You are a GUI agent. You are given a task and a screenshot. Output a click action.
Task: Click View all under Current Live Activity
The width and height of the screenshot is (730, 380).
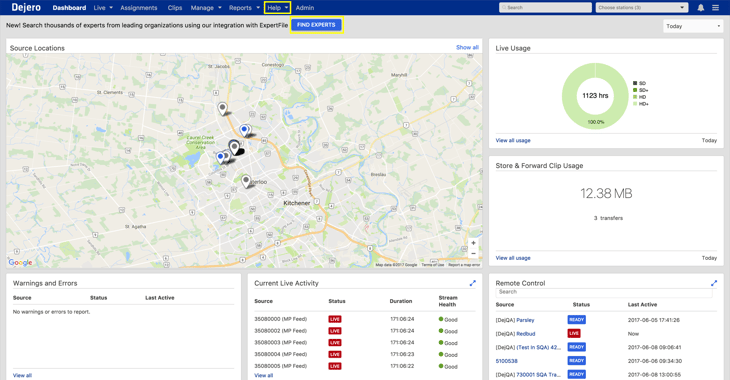264,375
